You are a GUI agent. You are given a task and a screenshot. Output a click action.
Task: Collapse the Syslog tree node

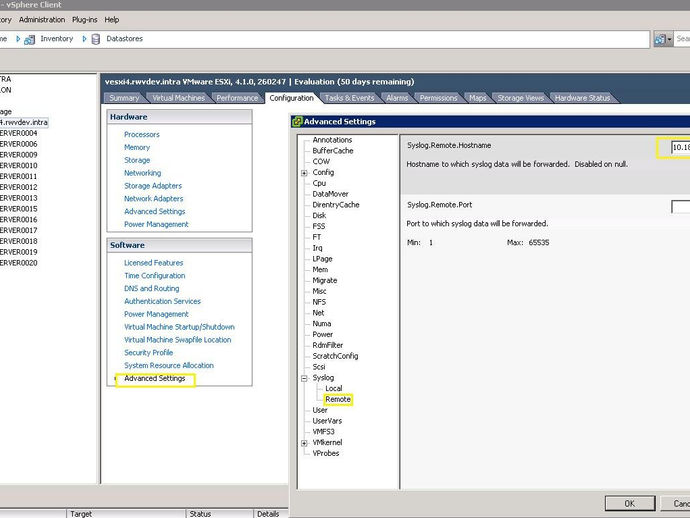pos(304,378)
